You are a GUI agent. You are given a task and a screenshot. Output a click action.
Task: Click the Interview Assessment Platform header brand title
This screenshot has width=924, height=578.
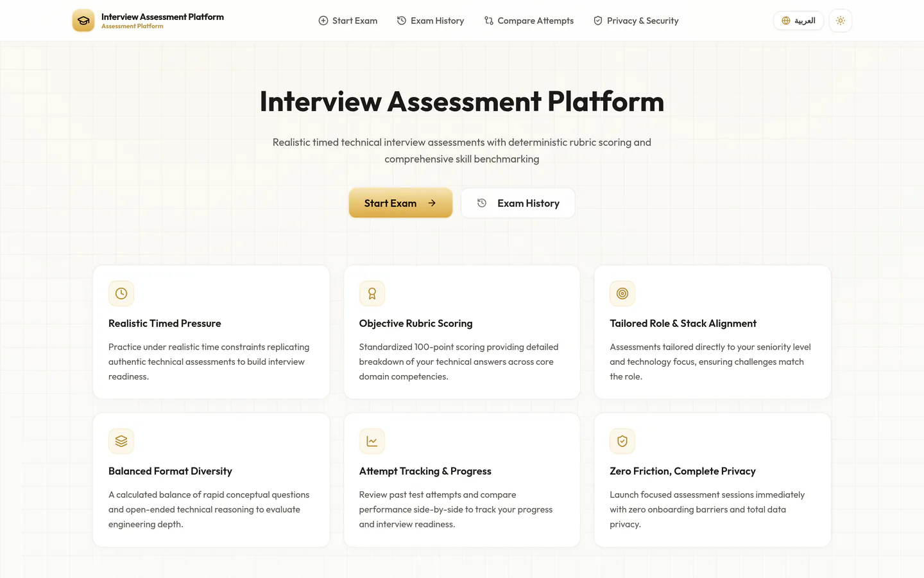coord(162,17)
